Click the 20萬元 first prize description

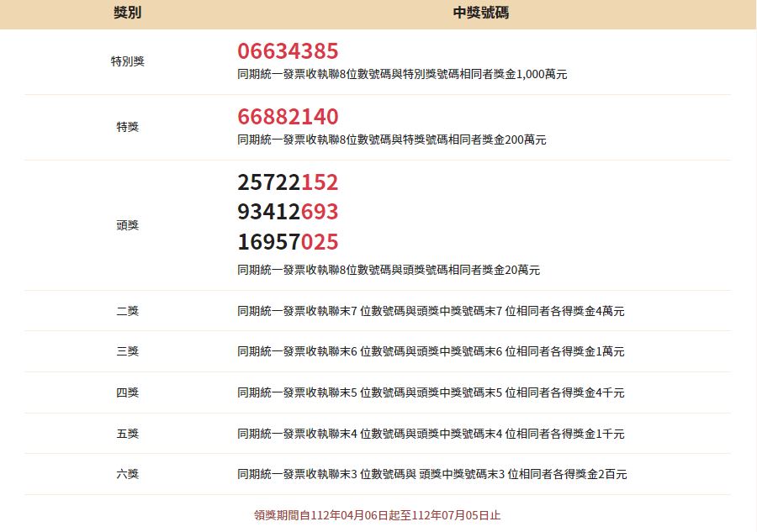(x=389, y=270)
